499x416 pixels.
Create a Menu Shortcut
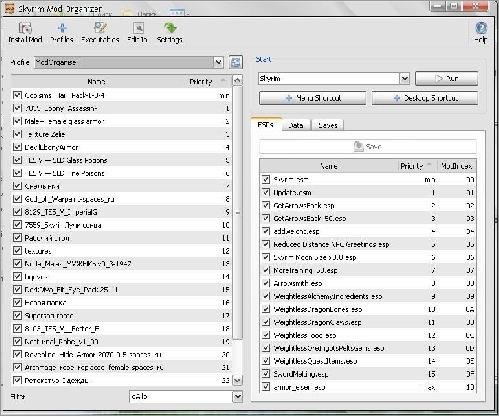point(312,98)
